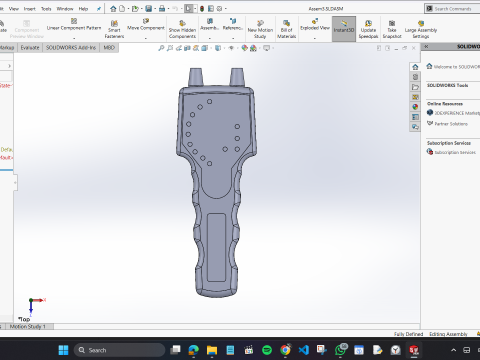
Task: Open the File Explorer folder tab in task pane
Action: click(x=415, y=87)
